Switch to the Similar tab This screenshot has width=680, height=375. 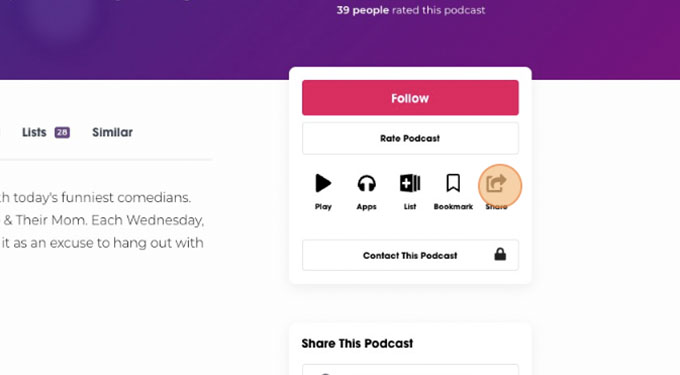112,132
